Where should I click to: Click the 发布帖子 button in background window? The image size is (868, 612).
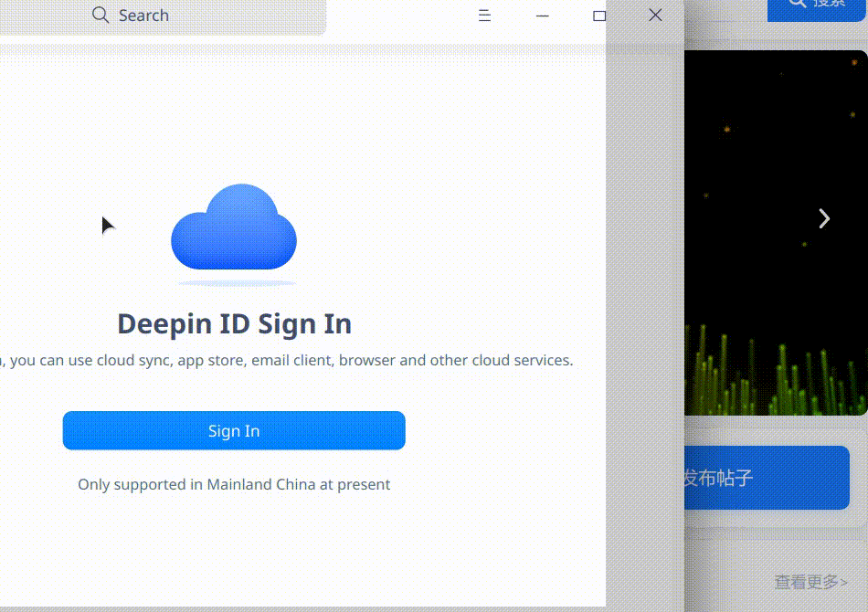[767, 478]
